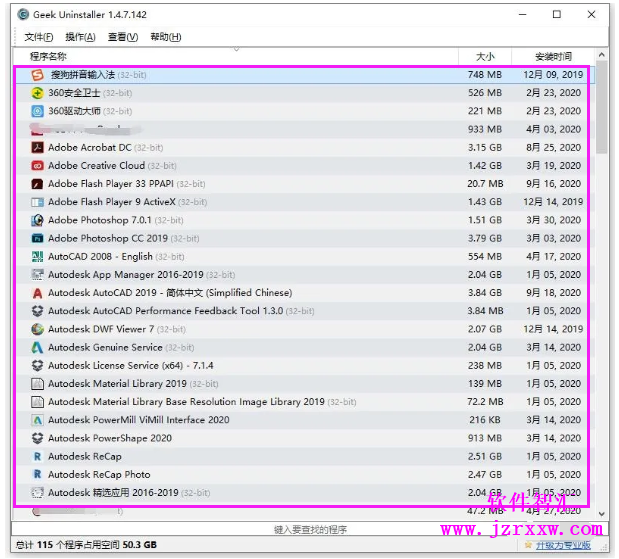Screen dimensions: 619x559
Task: Click the 4月 17, 2020 install date
Action: pyautogui.click(x=553, y=257)
